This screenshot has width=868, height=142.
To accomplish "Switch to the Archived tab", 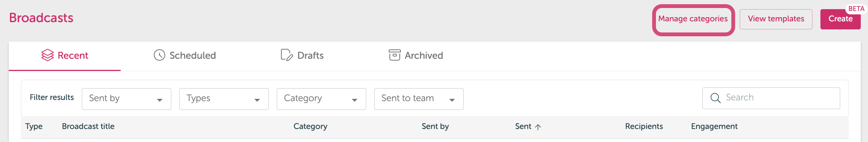I will (416, 56).
